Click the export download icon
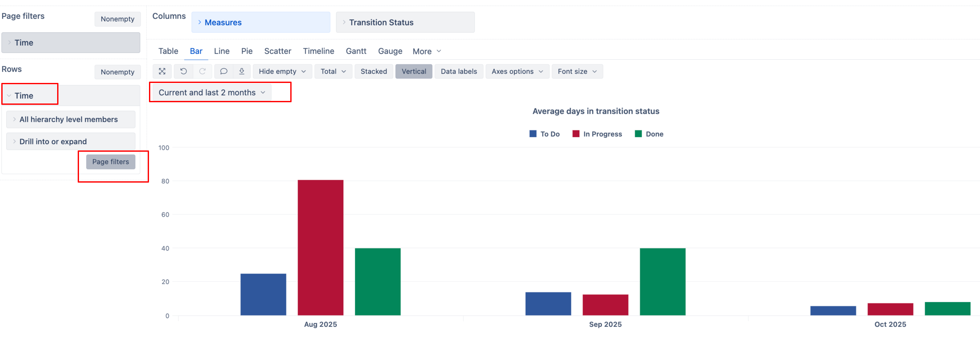 [x=241, y=71]
